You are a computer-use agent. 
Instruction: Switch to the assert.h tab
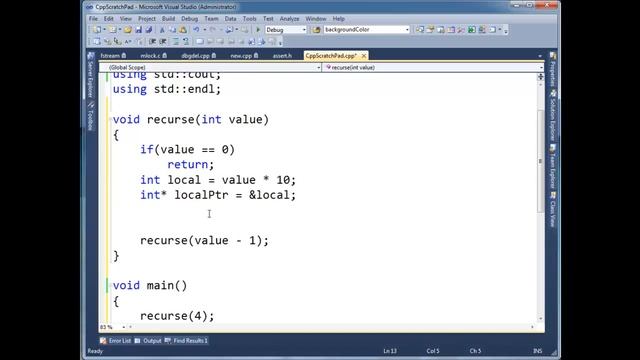point(282,56)
